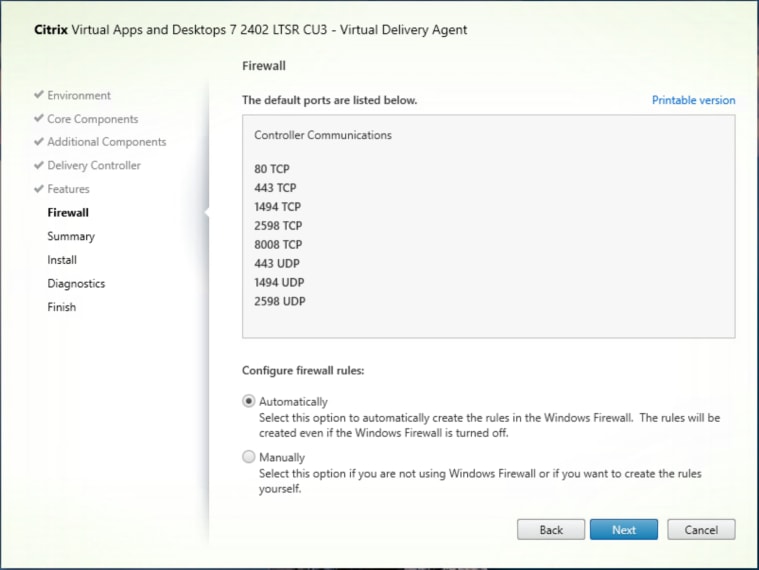Select the Manually firewall rules option

point(248,457)
